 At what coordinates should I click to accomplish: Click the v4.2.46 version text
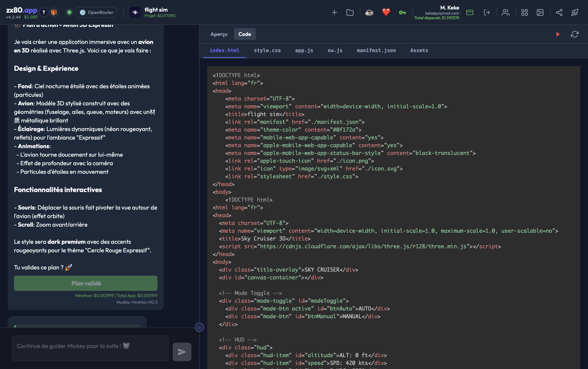13,17
